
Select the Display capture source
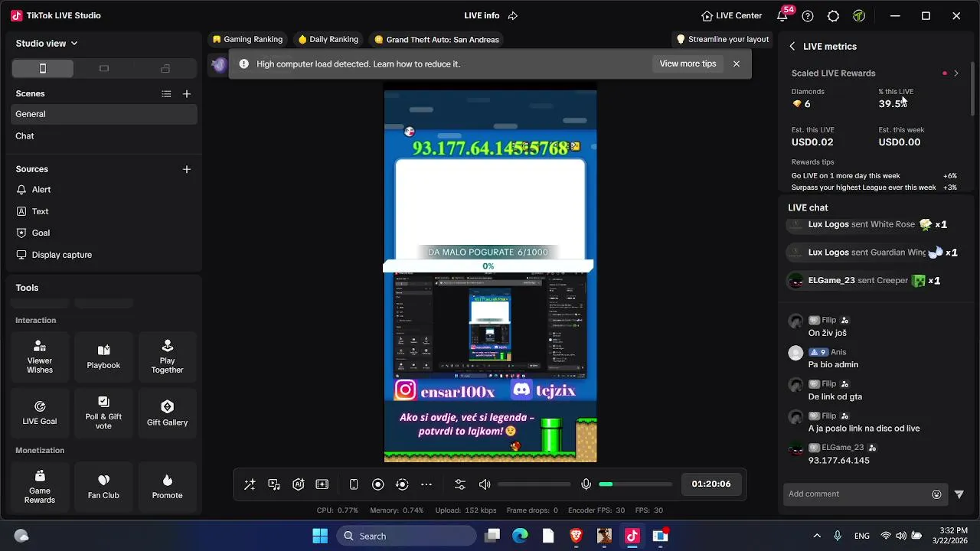(x=104, y=255)
